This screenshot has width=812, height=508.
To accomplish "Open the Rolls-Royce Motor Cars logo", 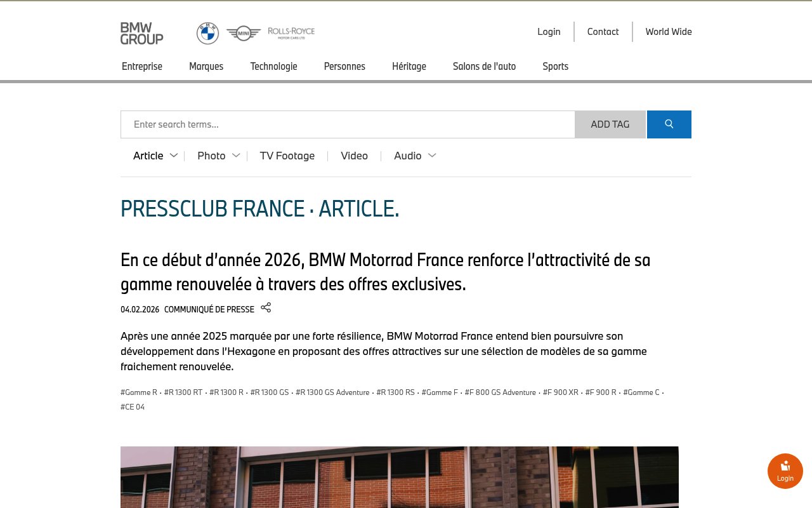I will [x=291, y=33].
